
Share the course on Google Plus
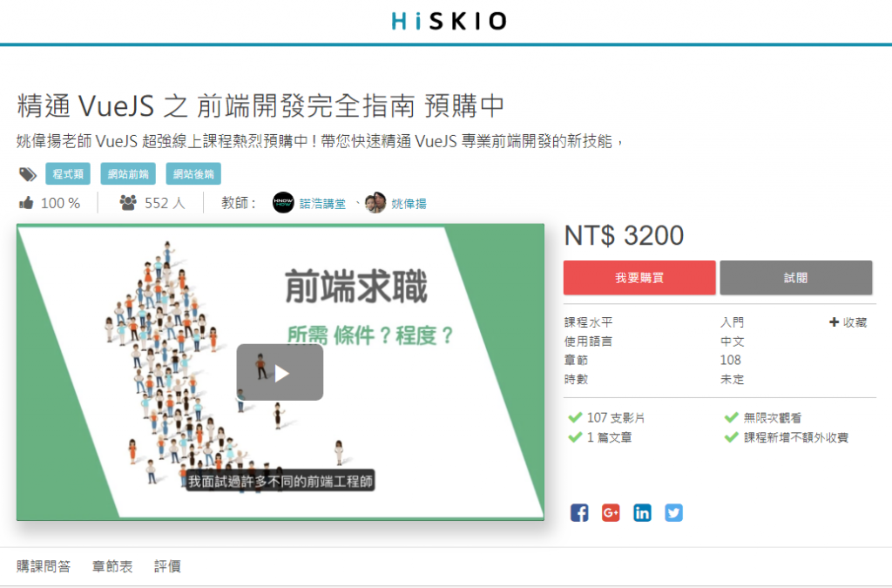pyautogui.click(x=611, y=512)
